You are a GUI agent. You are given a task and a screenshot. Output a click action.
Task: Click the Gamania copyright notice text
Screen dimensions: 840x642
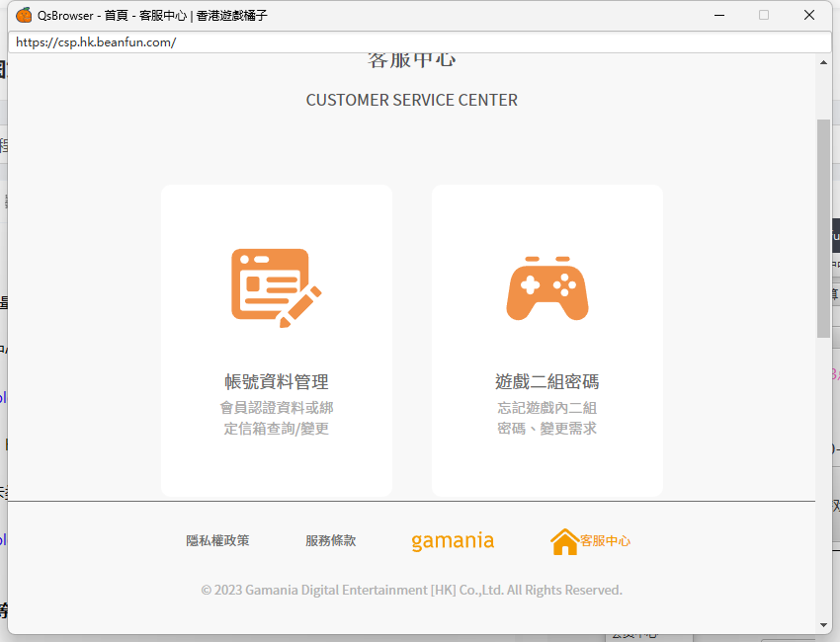[x=411, y=590]
